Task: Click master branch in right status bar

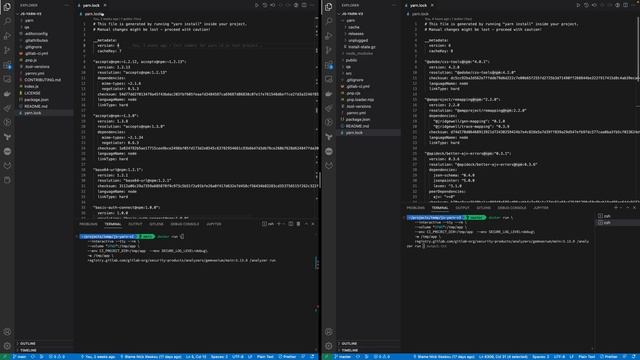Action: click(x=342, y=357)
